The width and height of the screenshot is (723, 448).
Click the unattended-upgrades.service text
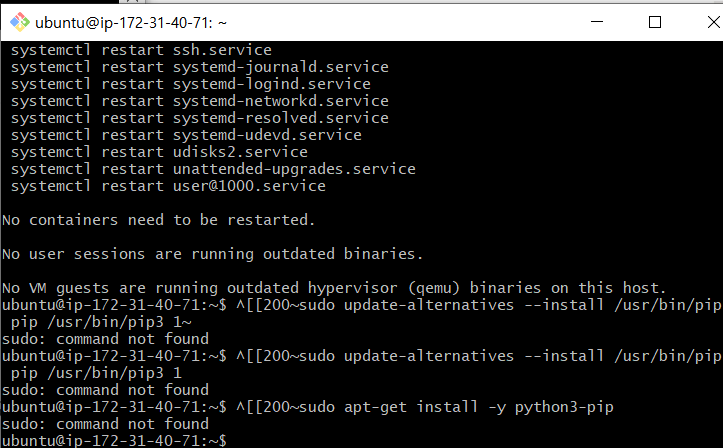[294, 169]
